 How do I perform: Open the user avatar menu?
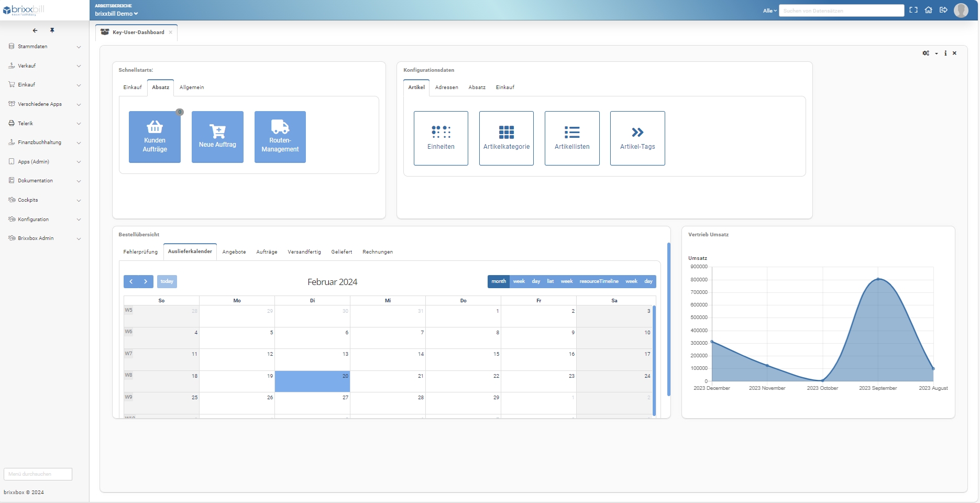pyautogui.click(x=961, y=10)
